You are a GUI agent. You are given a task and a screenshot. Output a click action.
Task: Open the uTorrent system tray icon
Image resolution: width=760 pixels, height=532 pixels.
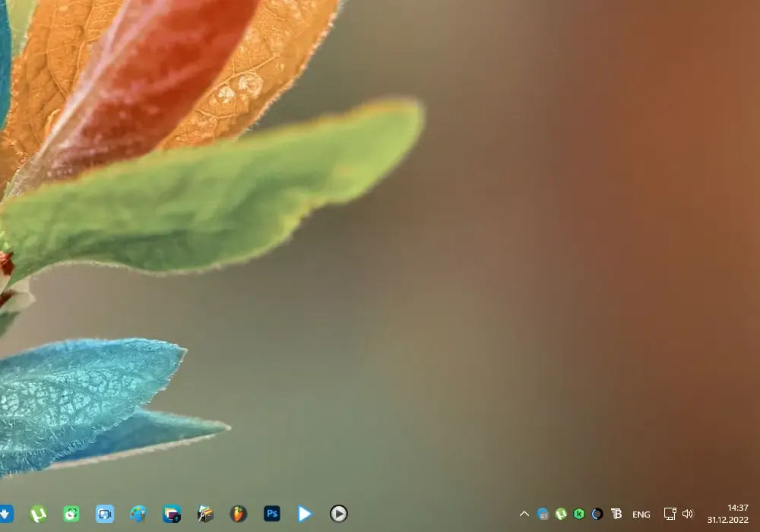pos(561,514)
